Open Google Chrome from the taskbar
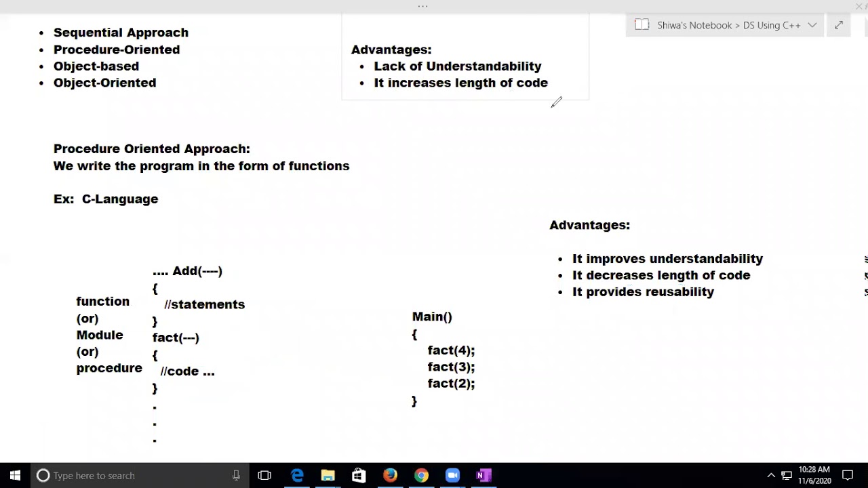 [421, 475]
